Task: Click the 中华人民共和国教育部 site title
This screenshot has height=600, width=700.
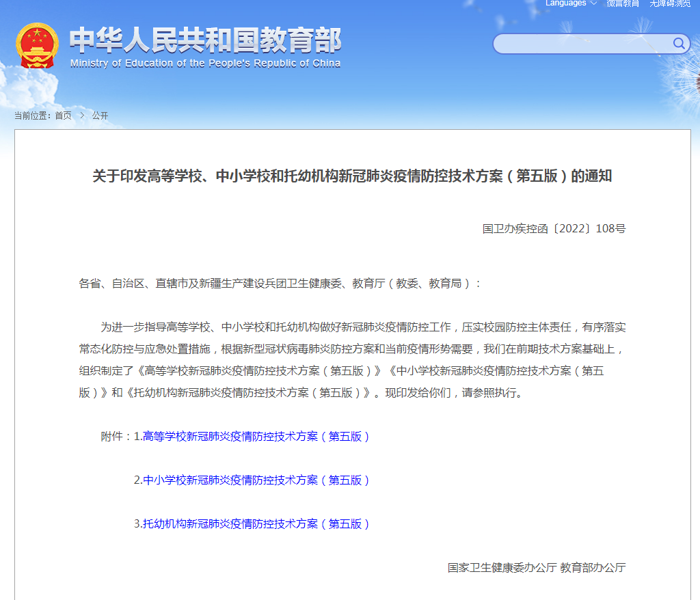Action: tap(205, 40)
